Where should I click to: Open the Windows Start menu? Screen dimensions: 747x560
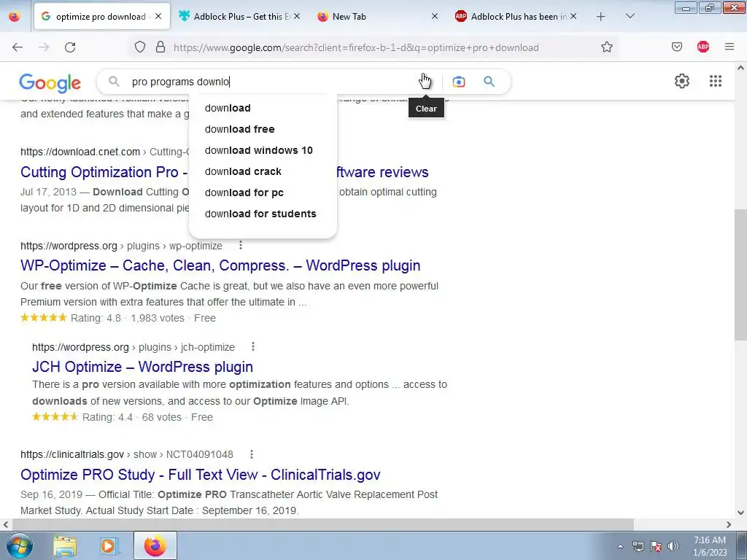(x=20, y=545)
